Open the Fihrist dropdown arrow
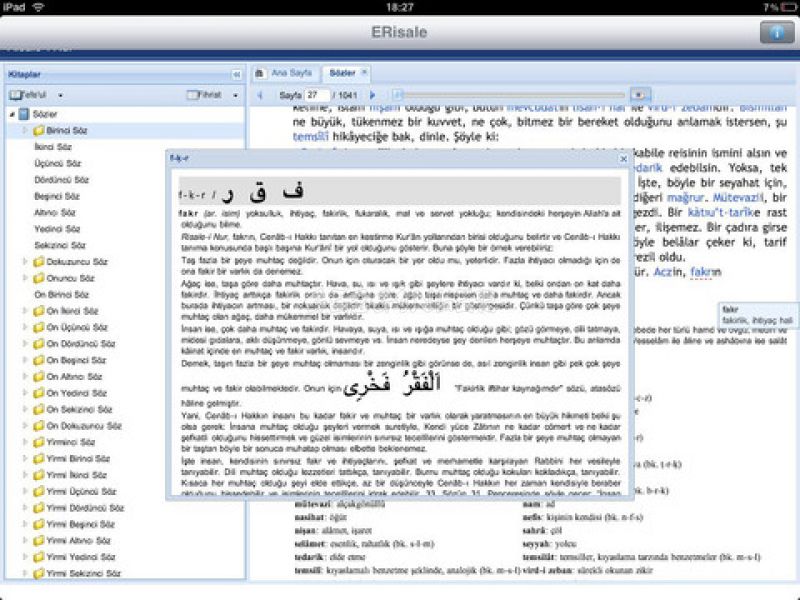The width and height of the screenshot is (800, 600). pyautogui.click(x=235, y=95)
